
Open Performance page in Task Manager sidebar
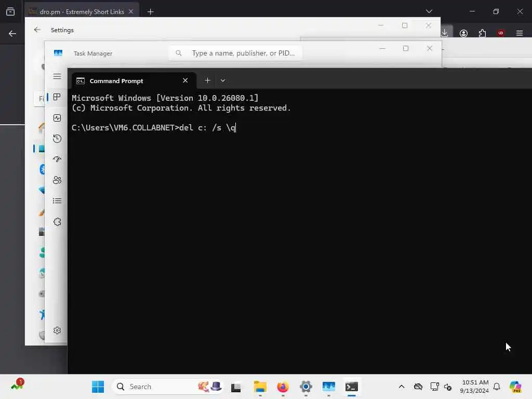tap(57, 118)
